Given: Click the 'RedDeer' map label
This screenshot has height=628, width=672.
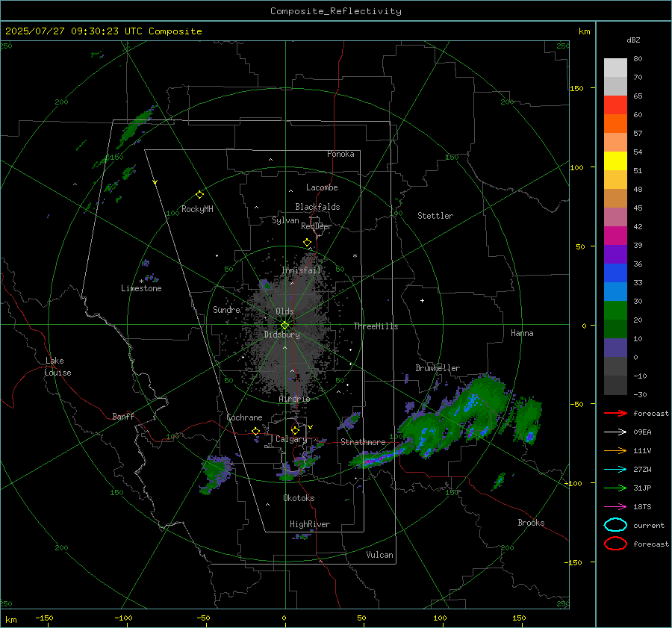Looking at the screenshot, I should pos(317,226).
